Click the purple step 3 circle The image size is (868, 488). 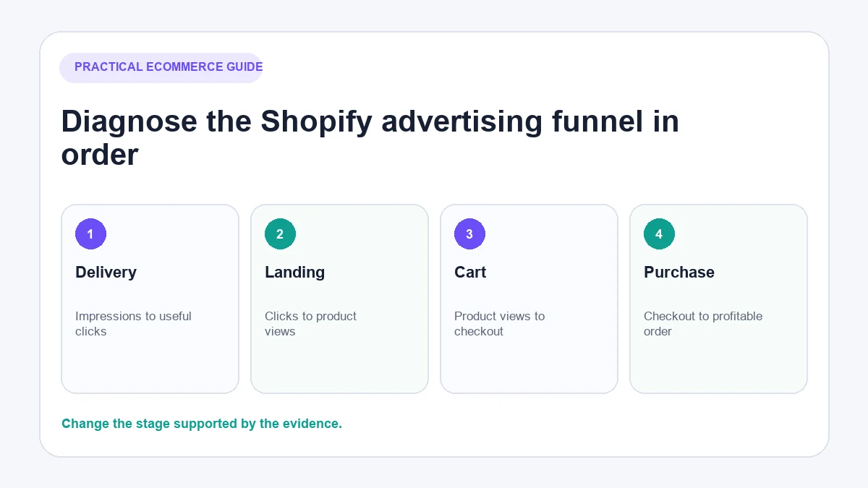(x=469, y=234)
